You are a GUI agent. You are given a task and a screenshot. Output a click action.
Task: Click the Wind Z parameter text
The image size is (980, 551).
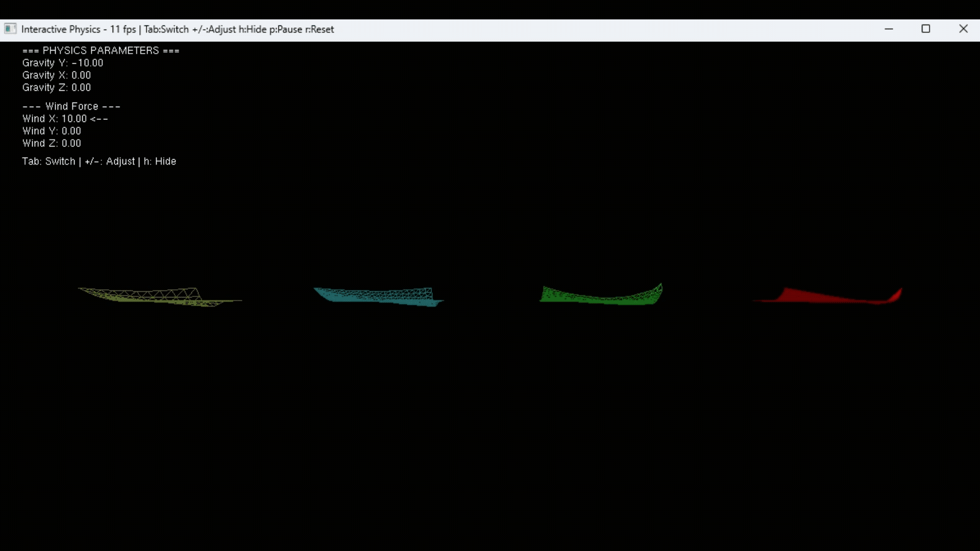click(x=52, y=143)
